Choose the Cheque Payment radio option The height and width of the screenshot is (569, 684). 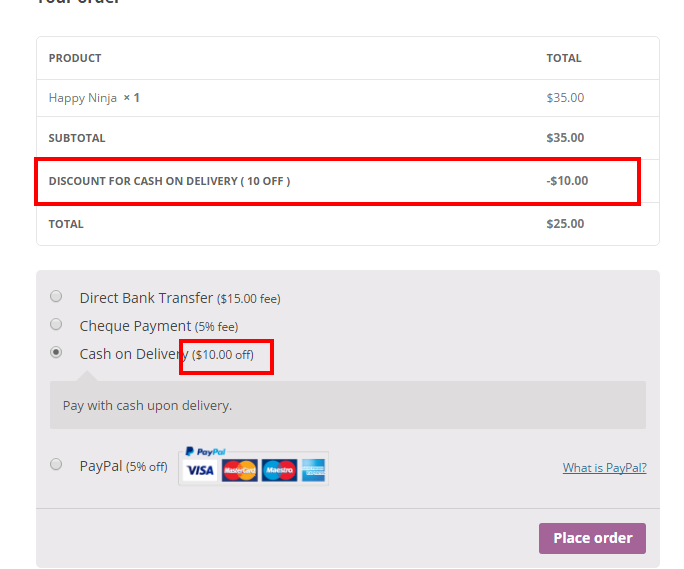tap(56, 325)
